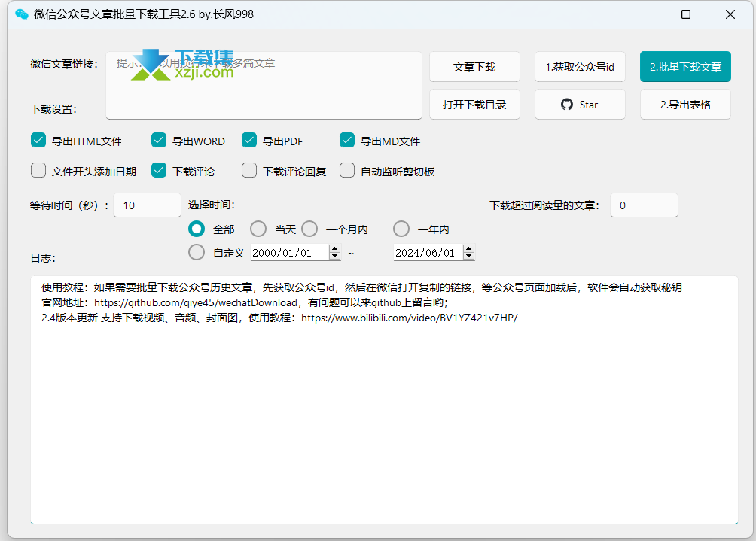Close the application window
This screenshot has height=541, width=756.
click(730, 14)
